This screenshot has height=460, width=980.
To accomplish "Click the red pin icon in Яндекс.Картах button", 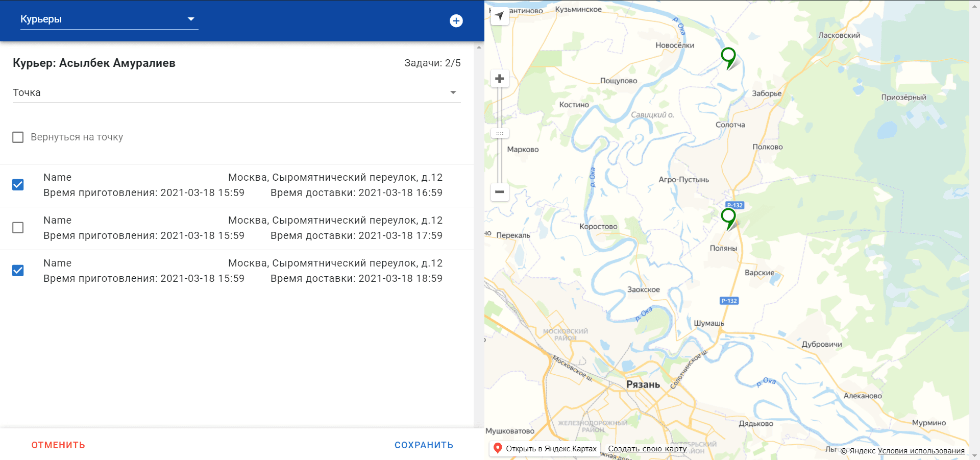I will click(498, 448).
